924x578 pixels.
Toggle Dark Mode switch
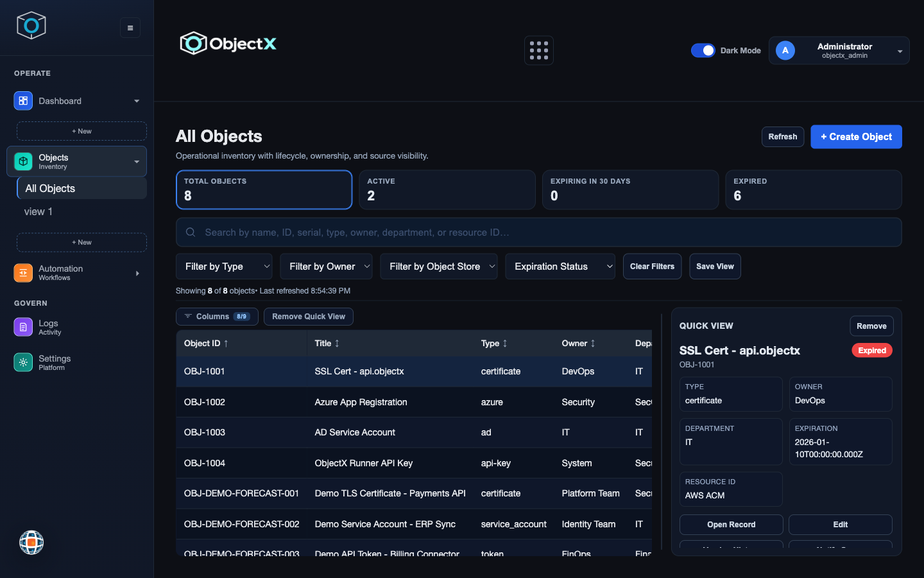703,51
